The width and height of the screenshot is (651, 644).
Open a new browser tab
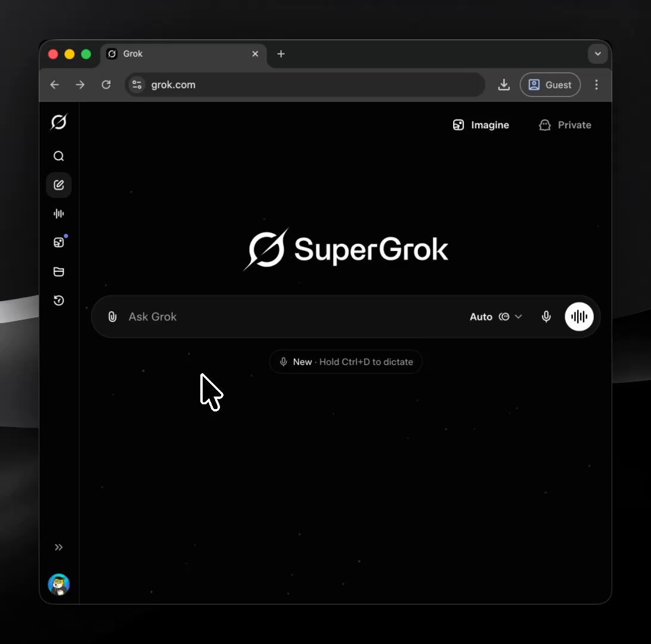pos(281,54)
